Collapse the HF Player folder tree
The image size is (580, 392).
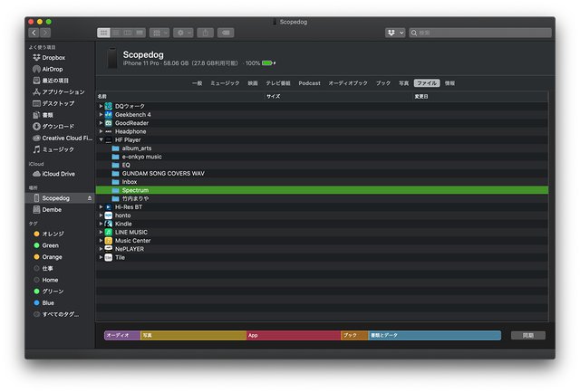pos(101,139)
